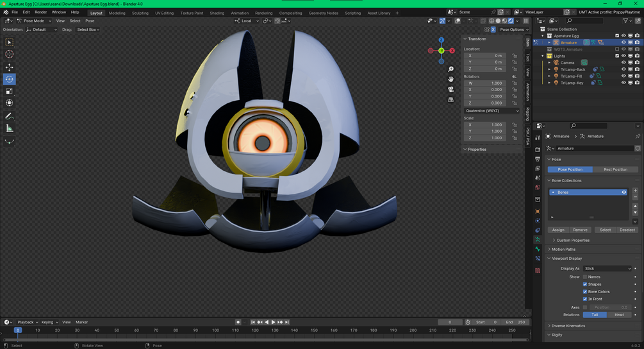Open the Pose Options dropdown
This screenshot has width=644, height=349.
coord(514,30)
